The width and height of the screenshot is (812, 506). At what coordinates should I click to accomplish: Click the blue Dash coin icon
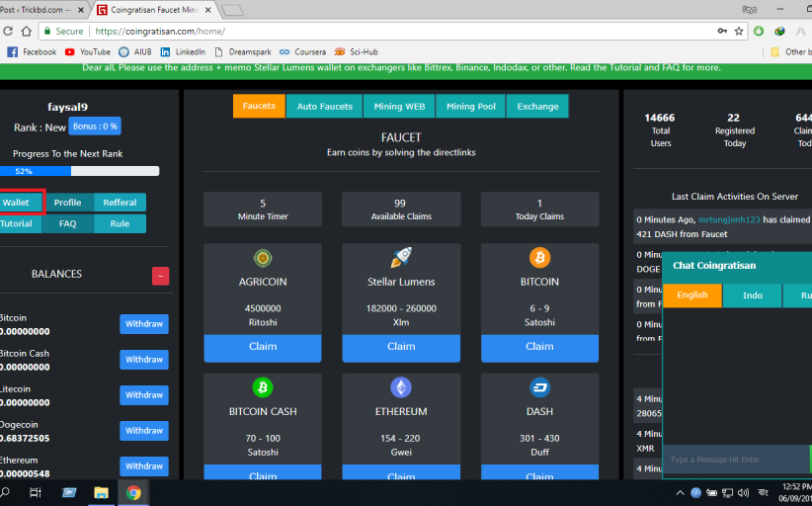(x=539, y=387)
